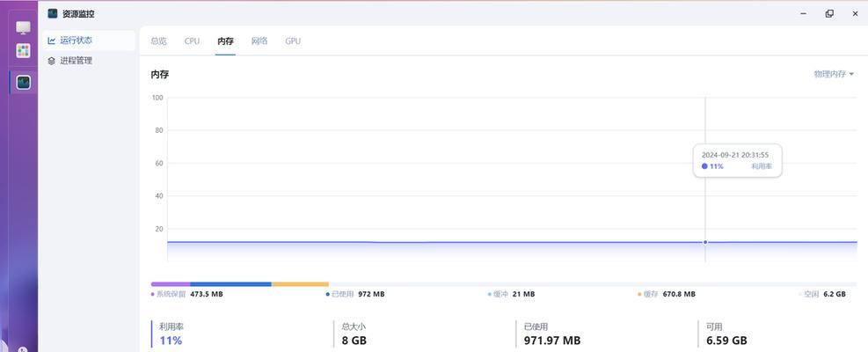Open the colorful app grid launcher icon
Image resolution: width=868 pixels, height=352 pixels.
pyautogui.click(x=23, y=51)
